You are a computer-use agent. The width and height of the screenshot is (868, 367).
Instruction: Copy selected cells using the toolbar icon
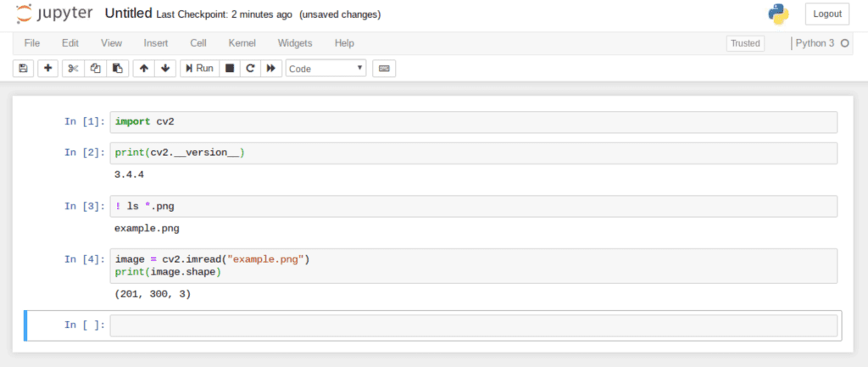(95, 69)
